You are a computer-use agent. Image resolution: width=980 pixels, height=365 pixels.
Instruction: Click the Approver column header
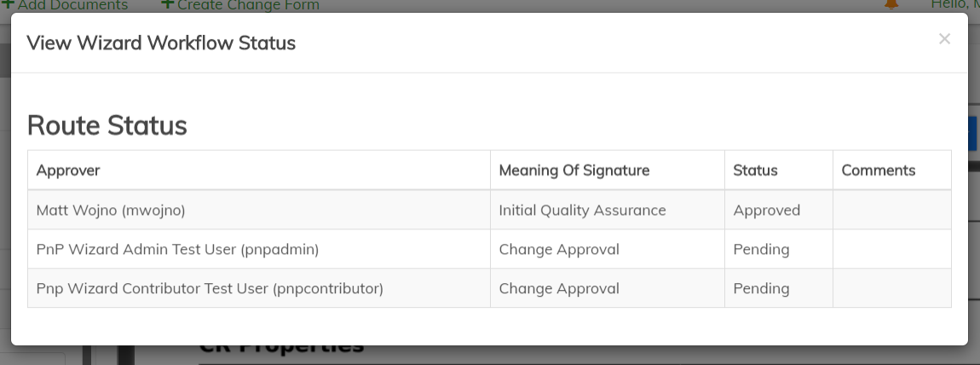[68, 171]
